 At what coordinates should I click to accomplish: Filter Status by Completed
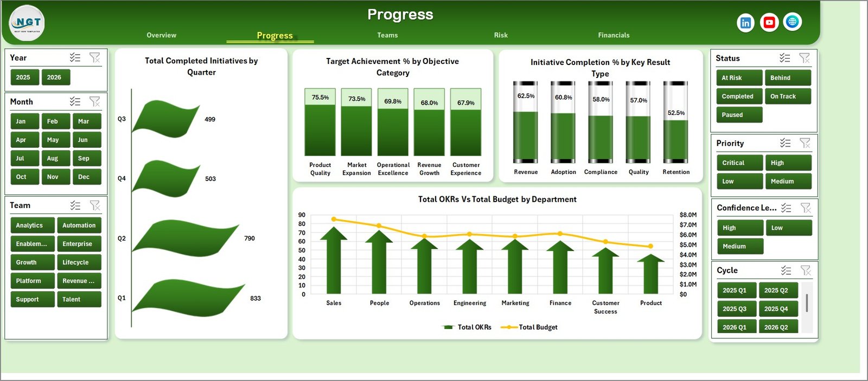tap(739, 96)
